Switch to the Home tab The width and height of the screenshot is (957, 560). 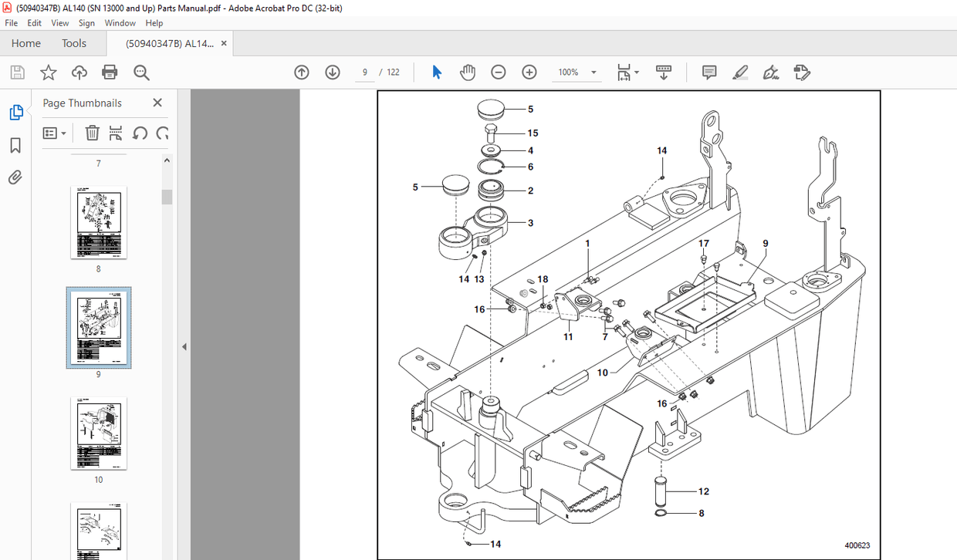(25, 43)
